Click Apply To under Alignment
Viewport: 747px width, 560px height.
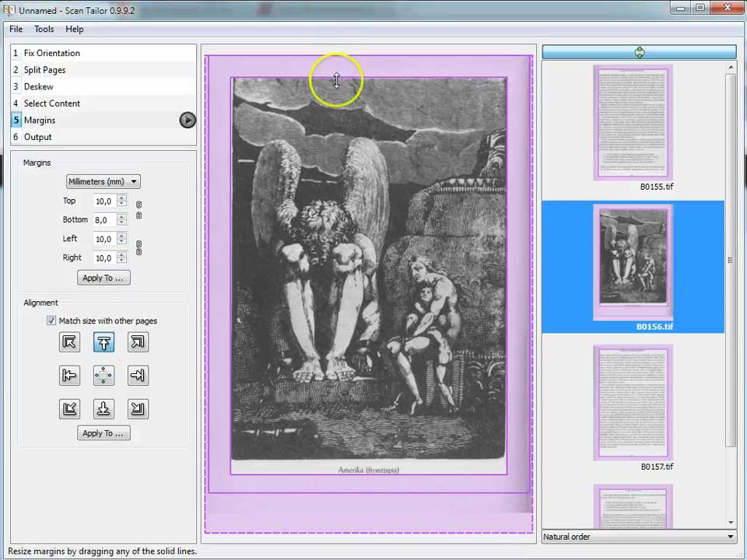(103, 433)
